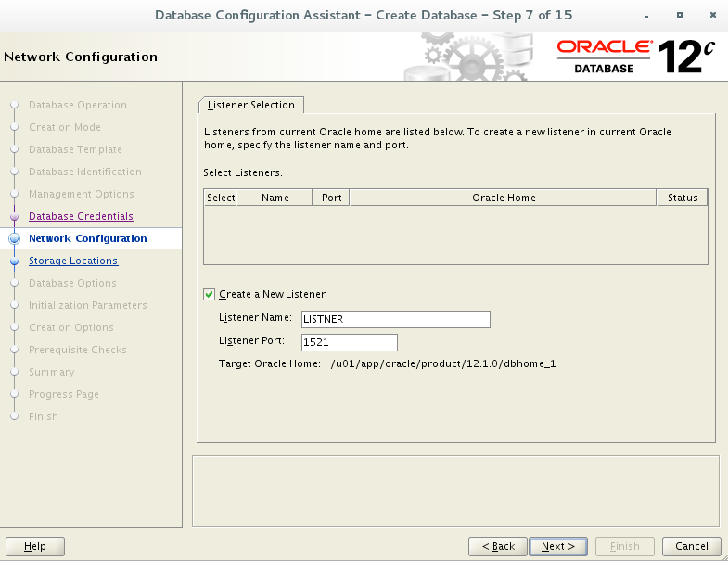
Task: Click the Name column header
Action: pyautogui.click(x=275, y=198)
